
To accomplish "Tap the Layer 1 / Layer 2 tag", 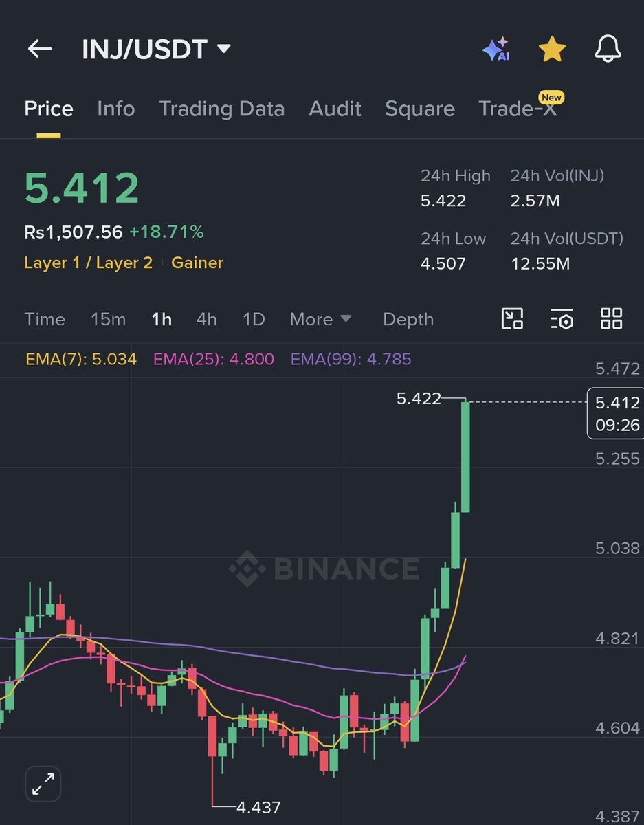I will (x=88, y=263).
